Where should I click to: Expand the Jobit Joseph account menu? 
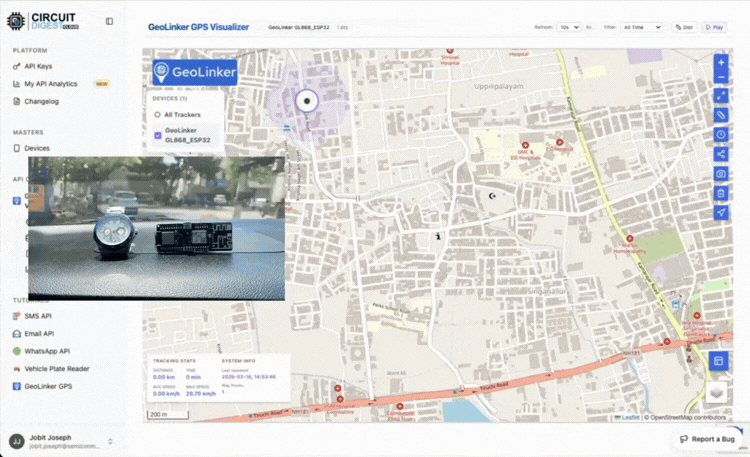[x=110, y=441]
